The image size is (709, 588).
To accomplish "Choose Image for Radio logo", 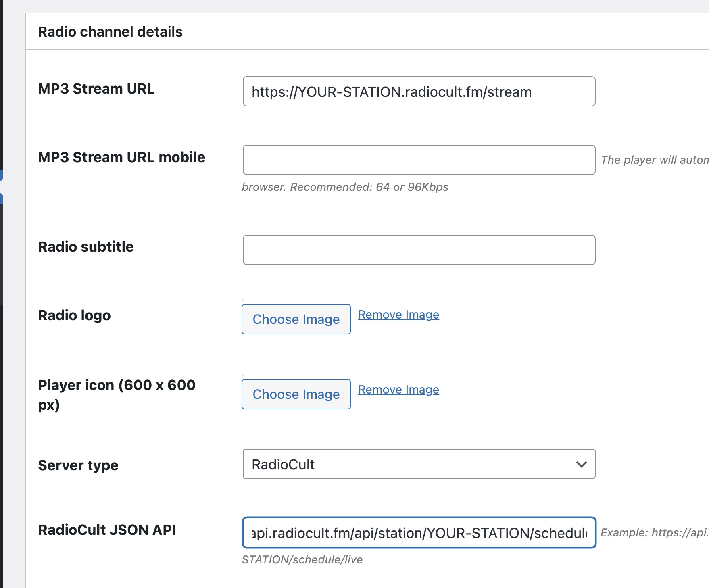I will pyautogui.click(x=296, y=319).
